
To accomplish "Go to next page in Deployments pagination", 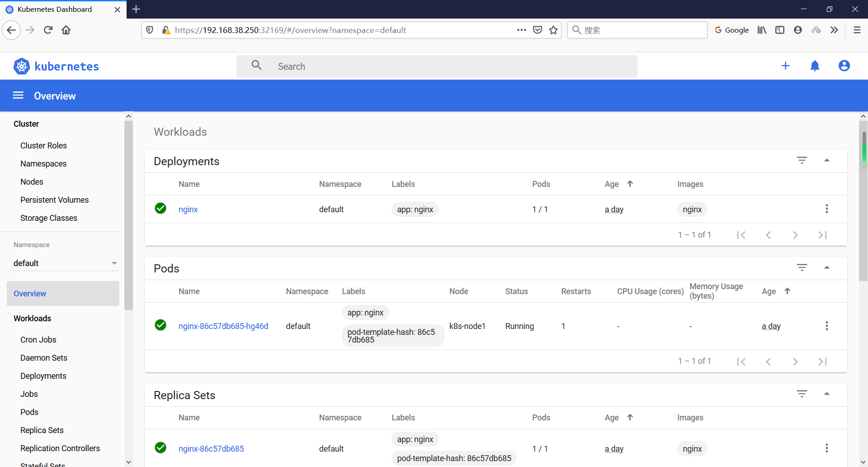I will pyautogui.click(x=796, y=235).
